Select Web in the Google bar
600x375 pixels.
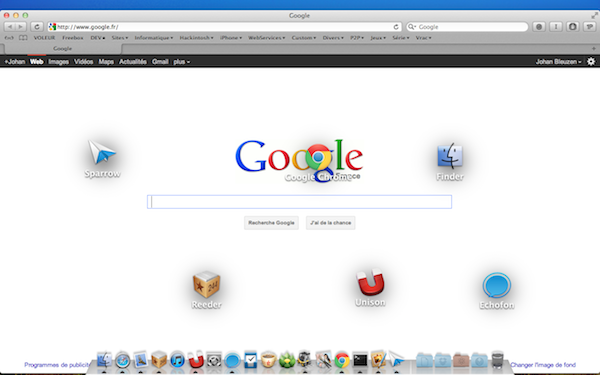37,62
